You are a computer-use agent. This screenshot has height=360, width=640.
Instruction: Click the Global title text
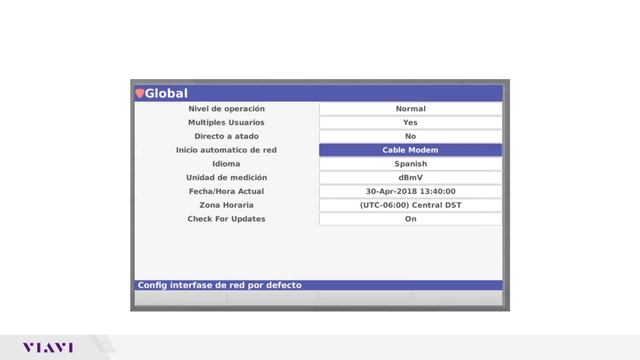click(166, 93)
